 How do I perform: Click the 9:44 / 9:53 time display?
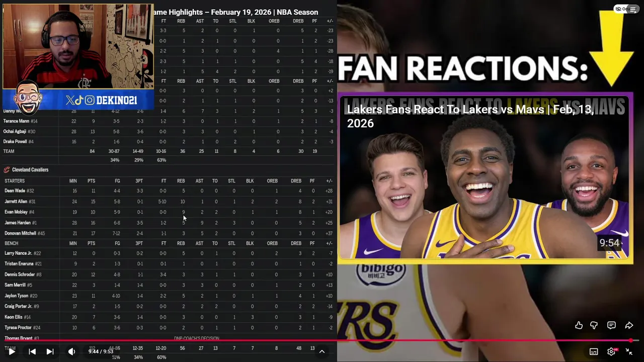click(x=101, y=351)
